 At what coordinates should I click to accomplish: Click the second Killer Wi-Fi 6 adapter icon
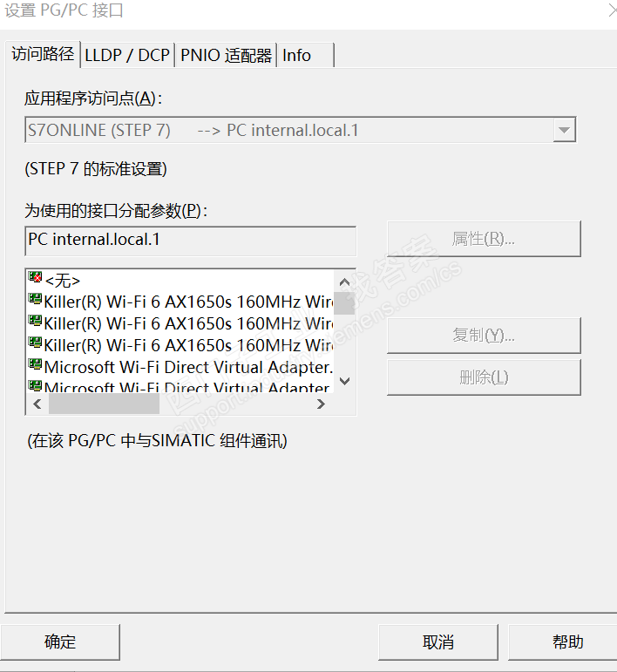pyautogui.click(x=35, y=323)
